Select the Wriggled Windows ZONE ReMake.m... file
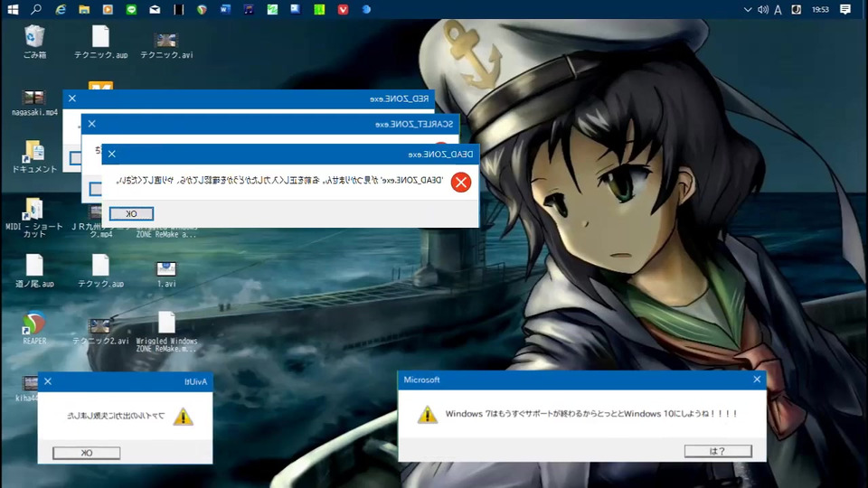The image size is (868, 488). click(166, 332)
